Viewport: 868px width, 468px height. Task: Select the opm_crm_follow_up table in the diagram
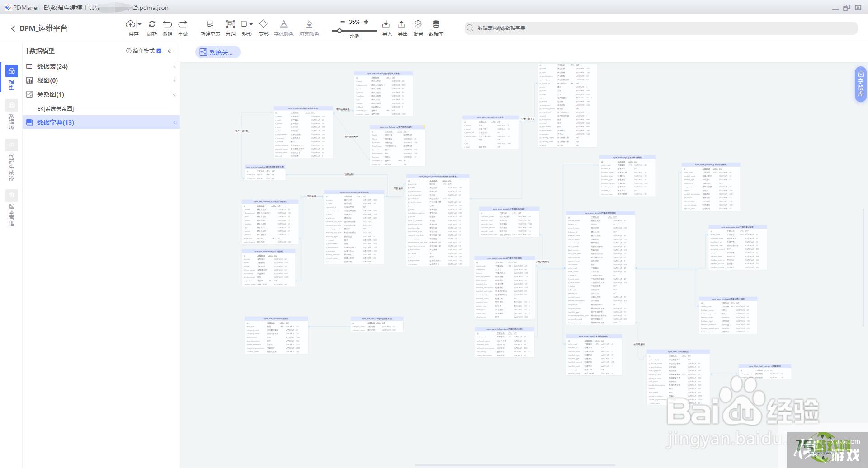pyautogui.click(x=397, y=146)
